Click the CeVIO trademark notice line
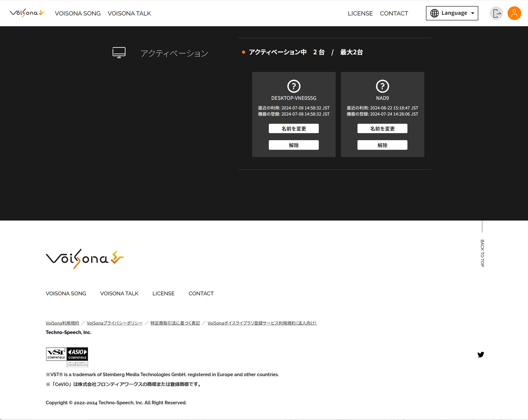Screen dimensions: 528x420 point(124,384)
